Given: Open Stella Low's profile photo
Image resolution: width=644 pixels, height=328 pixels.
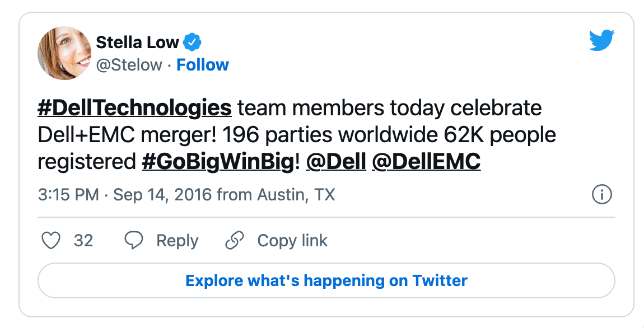Looking at the screenshot, I should 64,53.
